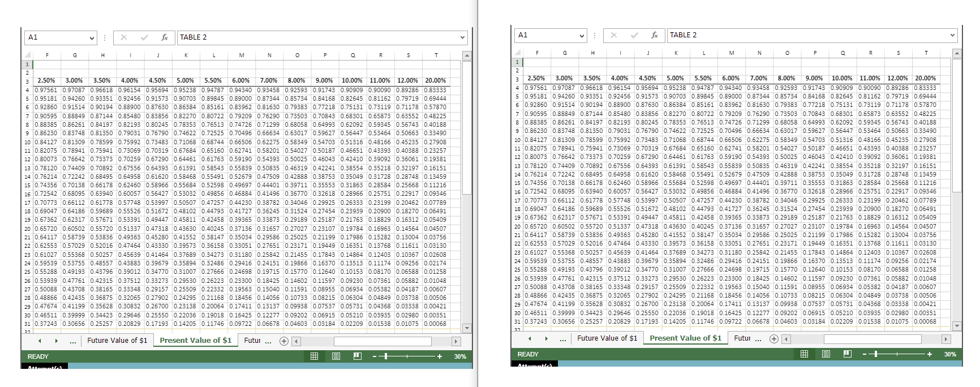Click horizontal scrollbar left arrow in left window
Screen dimensions: 980x387
click(x=296, y=341)
